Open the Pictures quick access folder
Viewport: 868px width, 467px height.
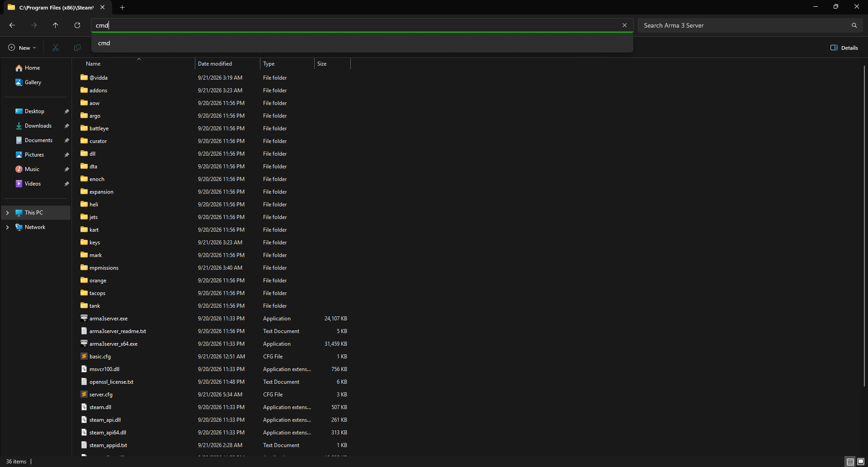coord(34,155)
